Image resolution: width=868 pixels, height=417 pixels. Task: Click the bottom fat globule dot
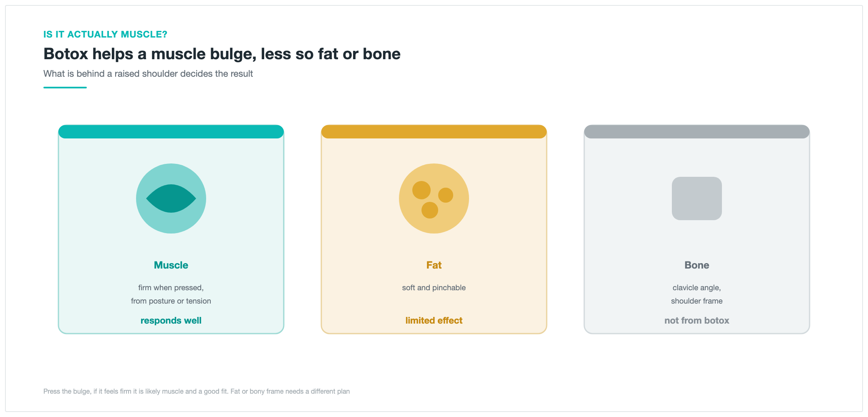430,210
